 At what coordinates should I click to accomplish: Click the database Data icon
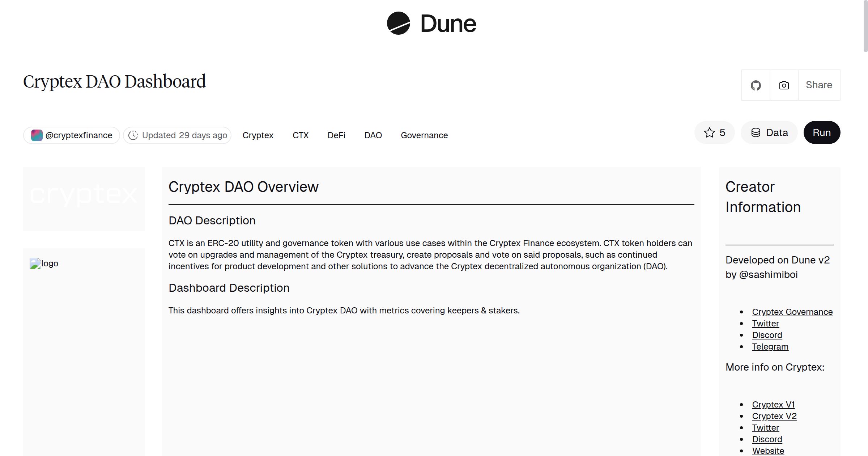(756, 132)
